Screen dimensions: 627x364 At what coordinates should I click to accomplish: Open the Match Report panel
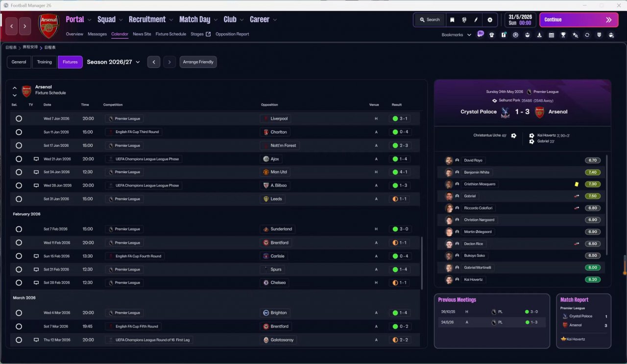pos(584,321)
